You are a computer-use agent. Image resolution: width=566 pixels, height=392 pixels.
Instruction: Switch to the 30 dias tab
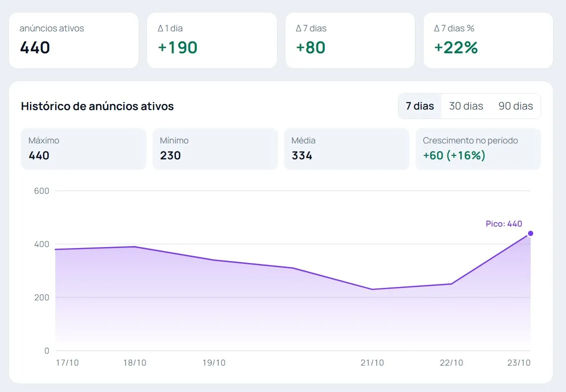[x=466, y=106]
